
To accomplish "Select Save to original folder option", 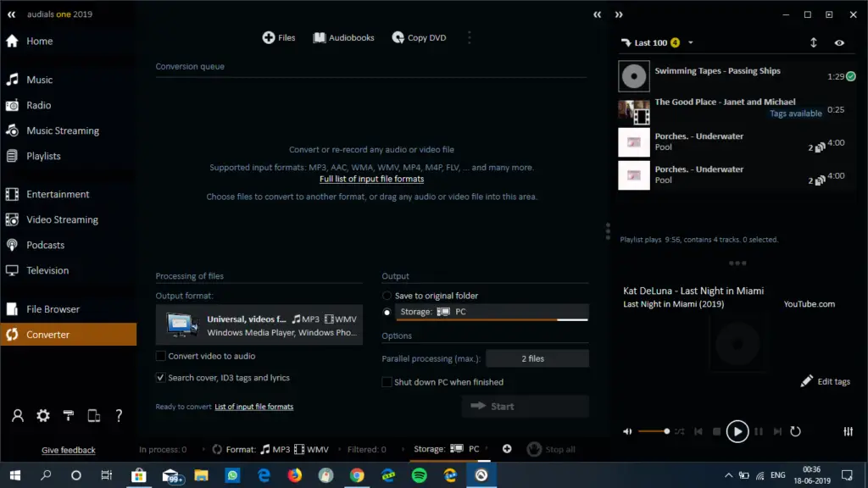I will click(x=387, y=296).
